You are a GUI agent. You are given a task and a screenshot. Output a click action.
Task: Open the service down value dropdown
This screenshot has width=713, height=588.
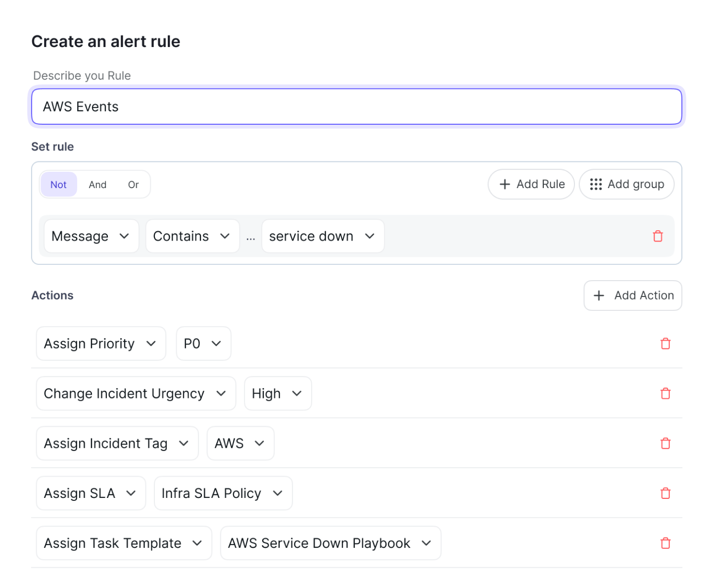coord(323,236)
